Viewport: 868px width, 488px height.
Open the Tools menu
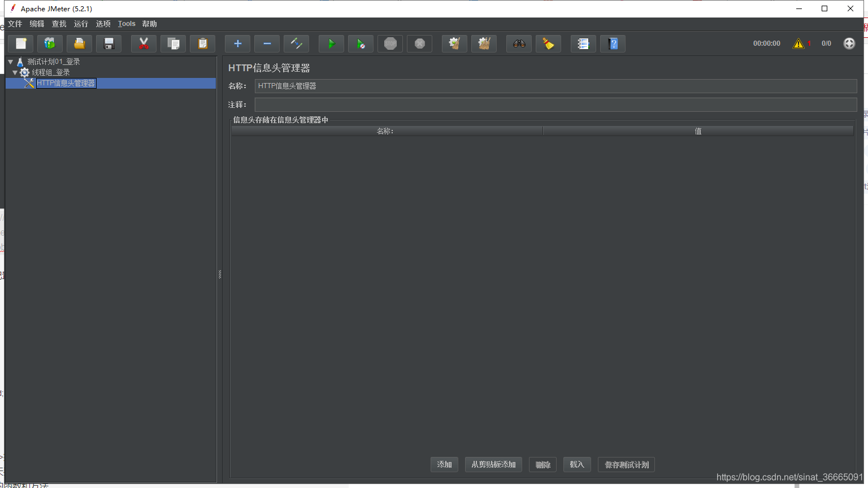click(x=127, y=24)
